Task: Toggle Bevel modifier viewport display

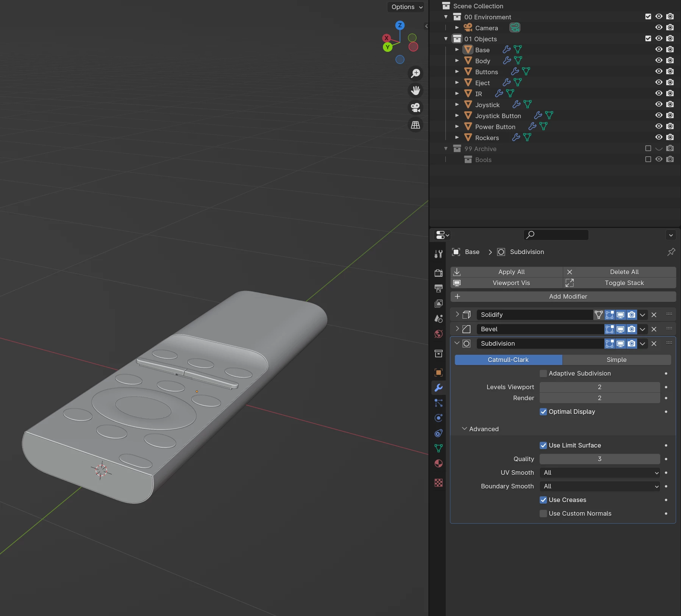Action: tap(620, 329)
